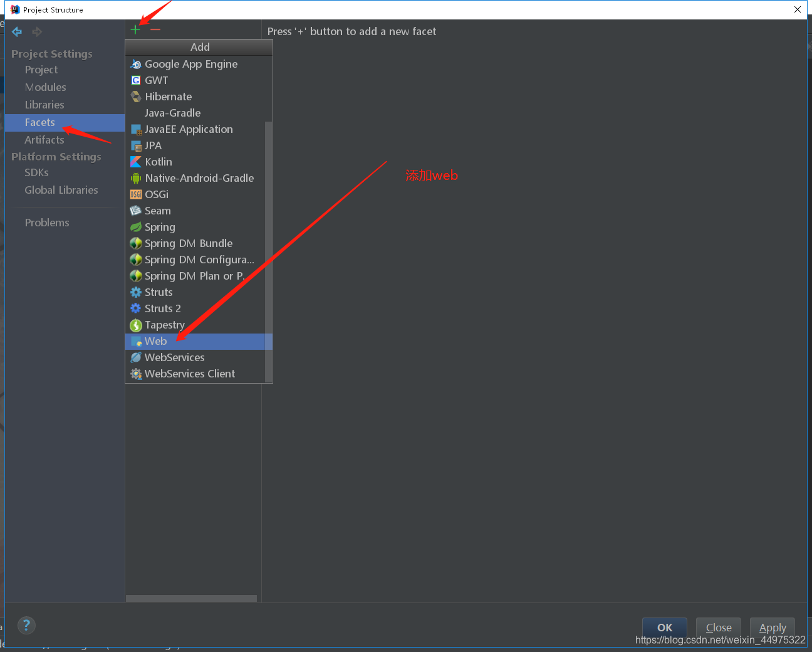The height and width of the screenshot is (652, 812).
Task: Pick Native-Android-Gradle facet entry
Action: click(195, 178)
